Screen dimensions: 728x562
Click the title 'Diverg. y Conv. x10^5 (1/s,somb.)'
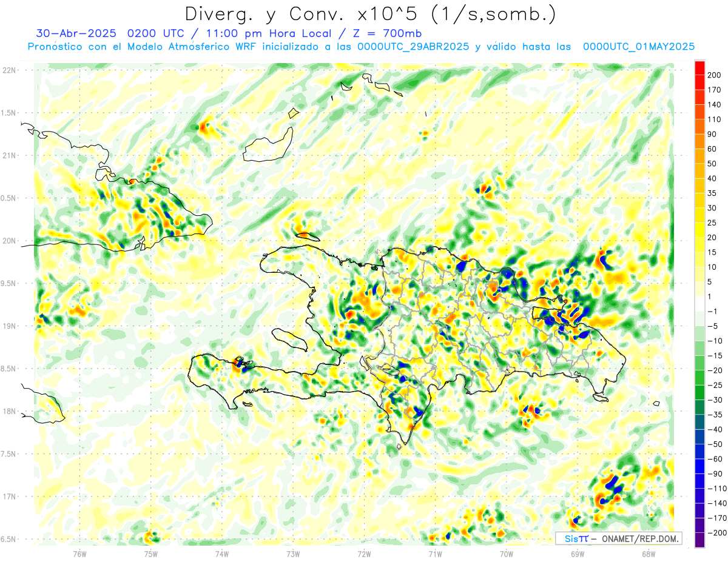(x=370, y=13)
